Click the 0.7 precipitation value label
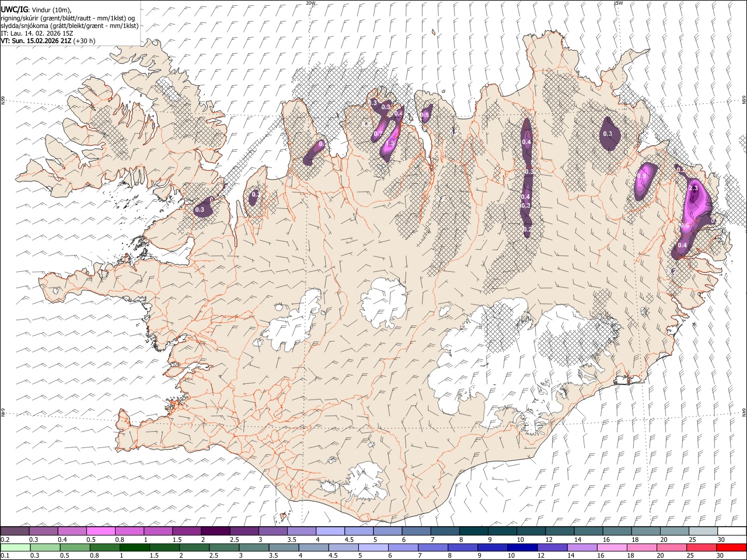747x560 pixels. click(378, 134)
